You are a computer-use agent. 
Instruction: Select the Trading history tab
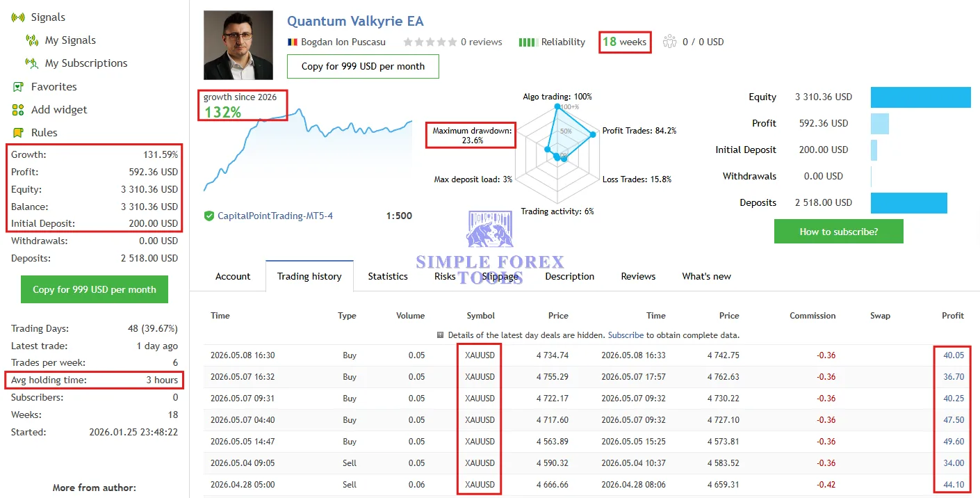tap(309, 276)
